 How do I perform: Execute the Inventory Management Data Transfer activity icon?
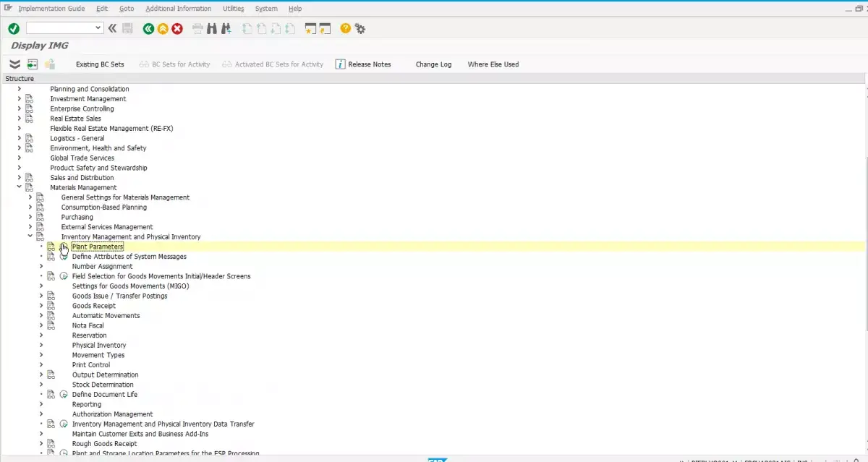click(x=64, y=424)
